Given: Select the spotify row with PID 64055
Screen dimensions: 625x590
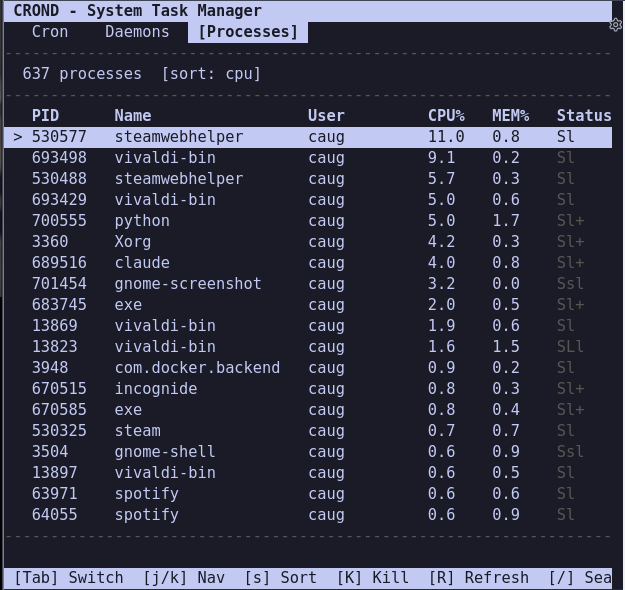Looking at the screenshot, I should coord(308,515).
